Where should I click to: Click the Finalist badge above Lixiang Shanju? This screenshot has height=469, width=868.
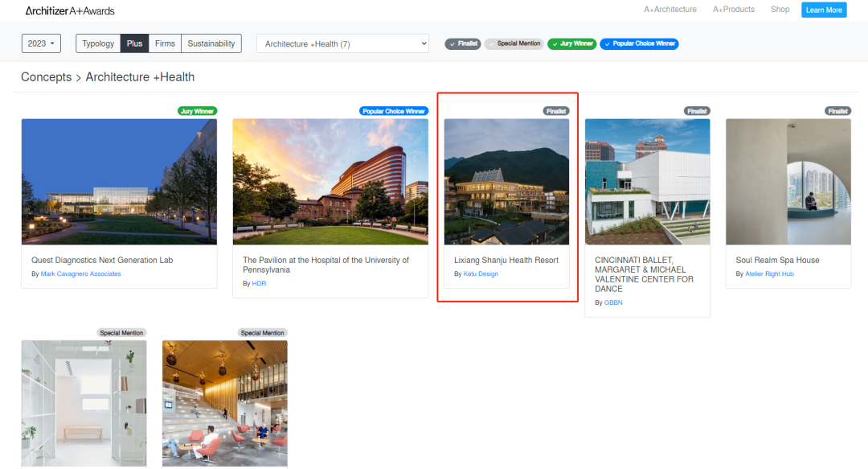click(x=556, y=112)
